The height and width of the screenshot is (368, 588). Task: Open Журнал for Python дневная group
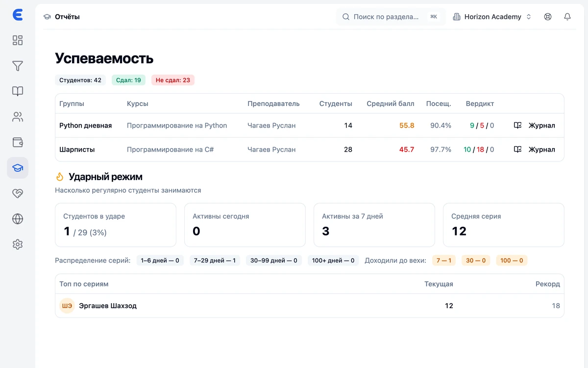click(x=535, y=126)
